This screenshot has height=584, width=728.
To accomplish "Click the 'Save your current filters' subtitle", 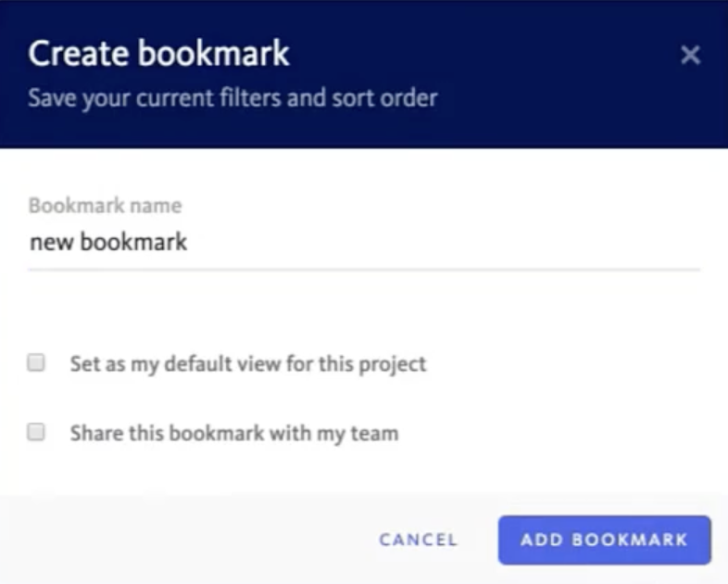I will pyautogui.click(x=232, y=98).
